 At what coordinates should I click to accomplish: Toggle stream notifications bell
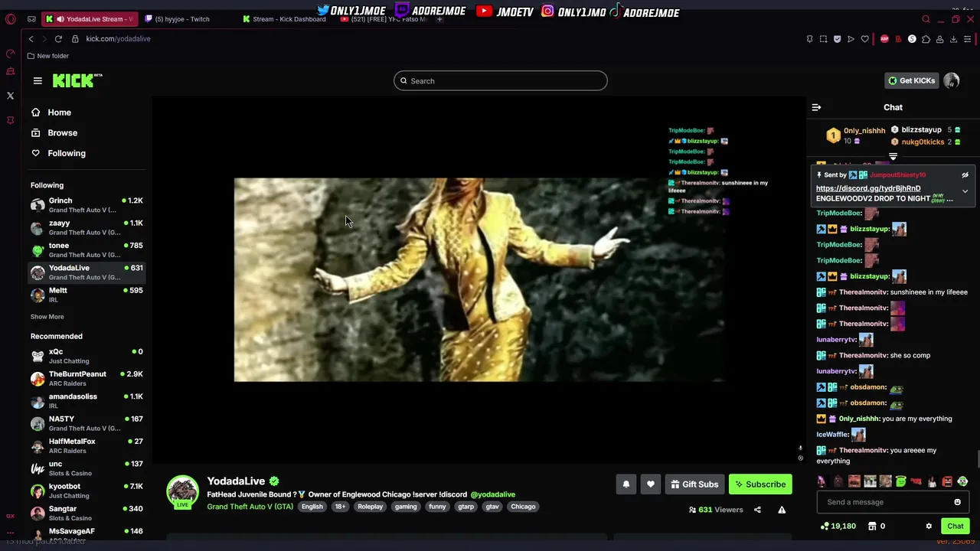[626, 484]
